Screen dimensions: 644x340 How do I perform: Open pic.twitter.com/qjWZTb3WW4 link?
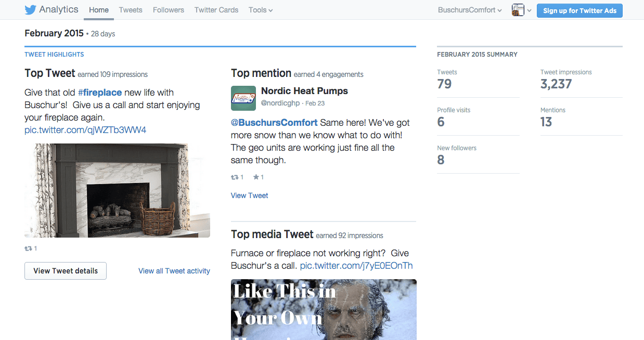click(85, 130)
